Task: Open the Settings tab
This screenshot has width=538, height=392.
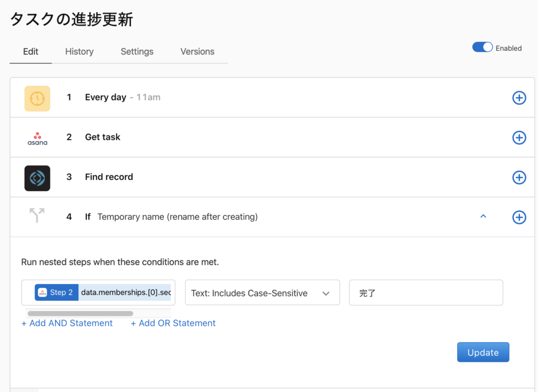Action: tap(137, 51)
